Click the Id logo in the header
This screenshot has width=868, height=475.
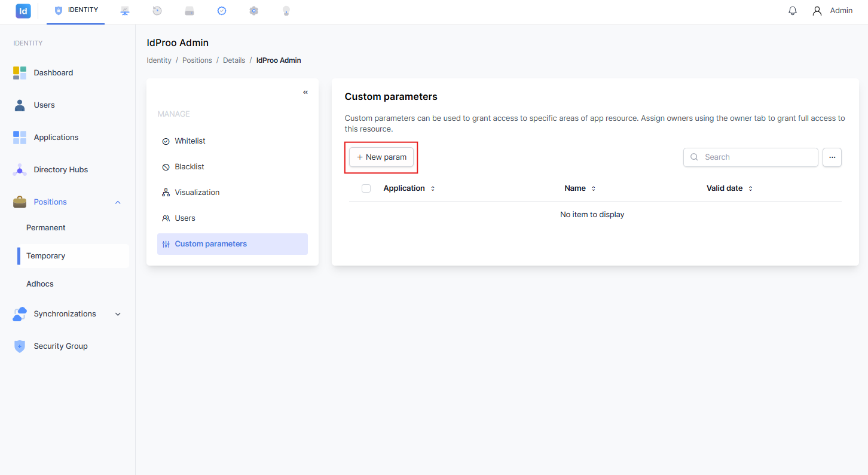coord(23,11)
